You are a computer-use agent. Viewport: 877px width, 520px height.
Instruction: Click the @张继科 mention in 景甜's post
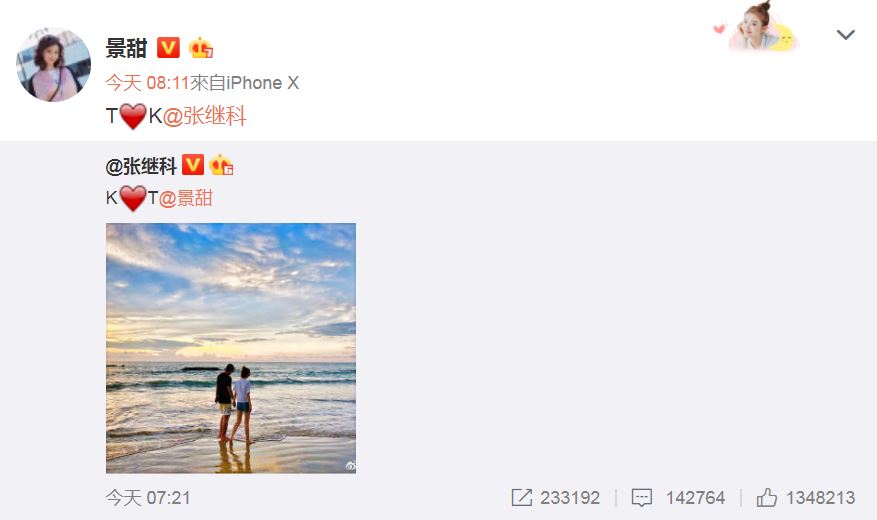click(204, 116)
